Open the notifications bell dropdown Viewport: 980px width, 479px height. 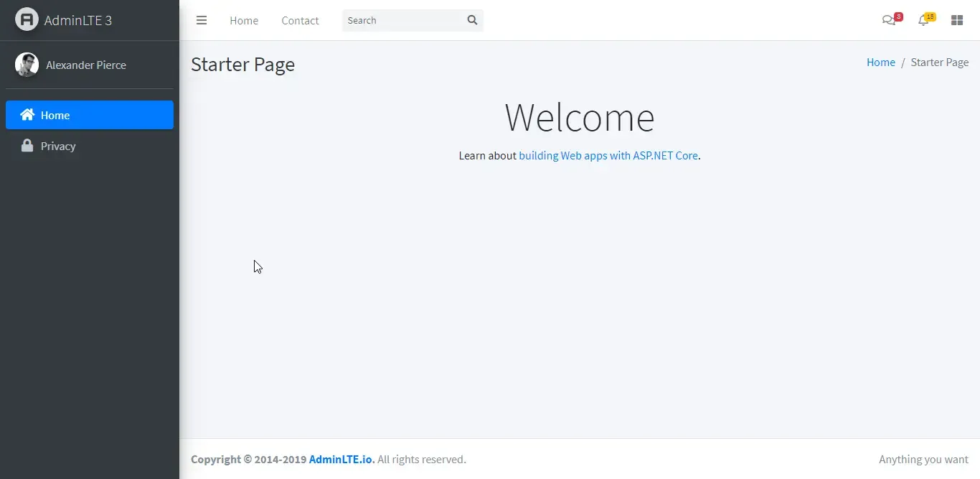924,20
